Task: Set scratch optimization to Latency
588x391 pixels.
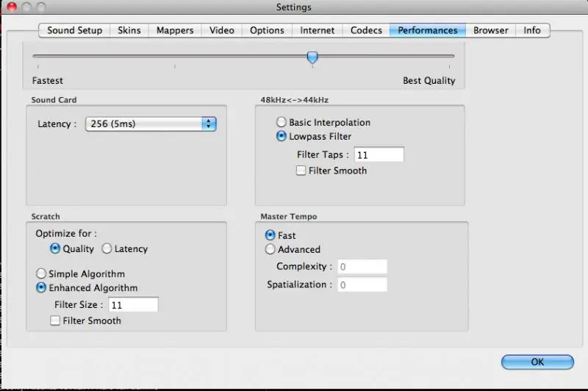Action: (107, 249)
